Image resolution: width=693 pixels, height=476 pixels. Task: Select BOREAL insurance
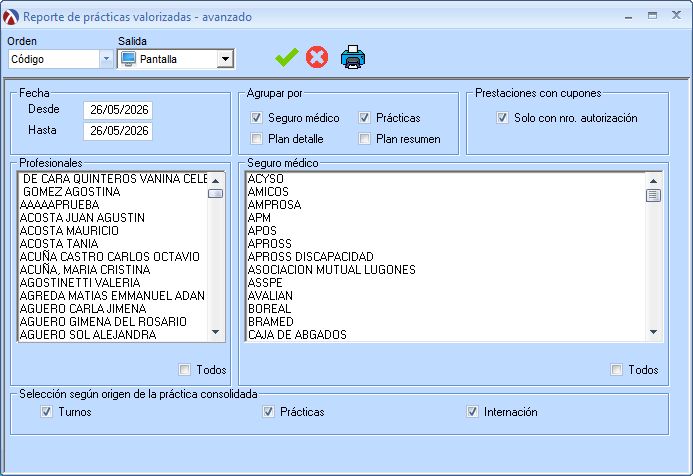(x=446, y=308)
